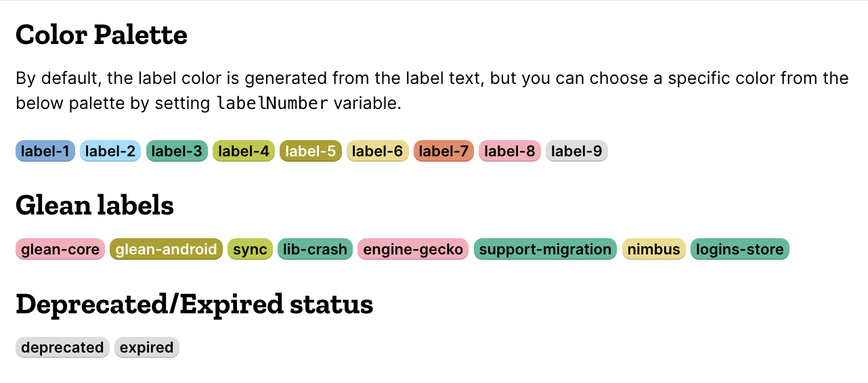Click the blue label-1 badge
The image size is (868, 383).
coord(45,151)
